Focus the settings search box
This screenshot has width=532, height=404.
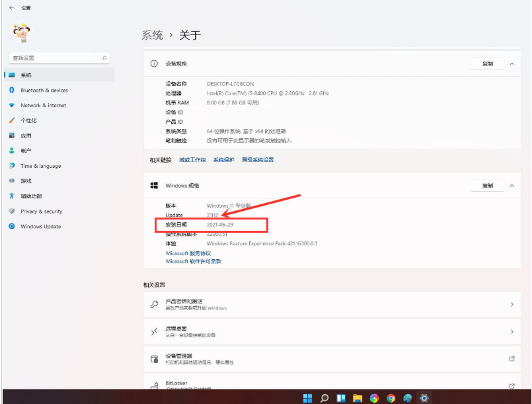pos(59,58)
